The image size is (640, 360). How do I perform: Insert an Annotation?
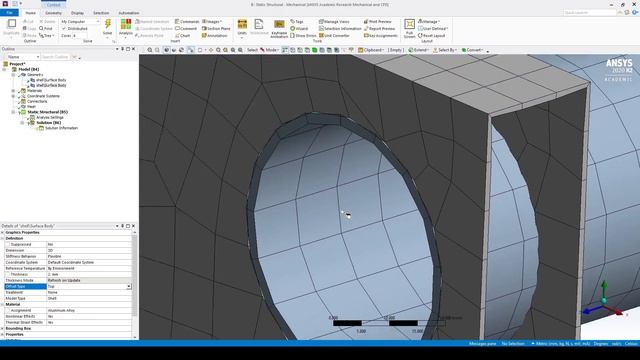tap(214, 36)
